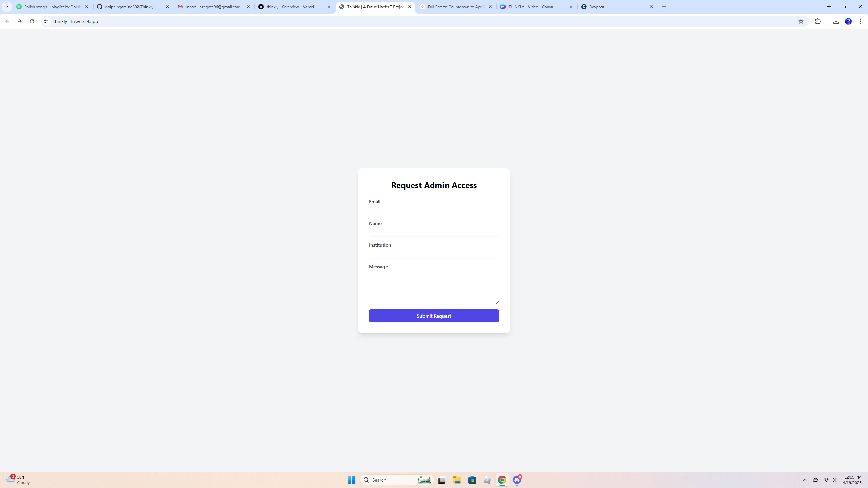
Task: Open a new browser tab
Action: 664,7
